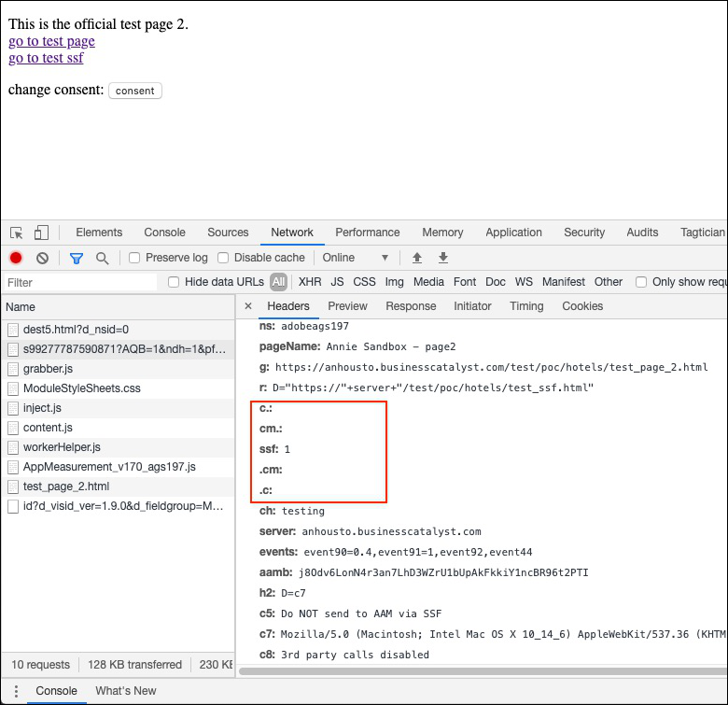Click the inspect element cursor icon
This screenshot has width=728, height=705.
point(17,233)
